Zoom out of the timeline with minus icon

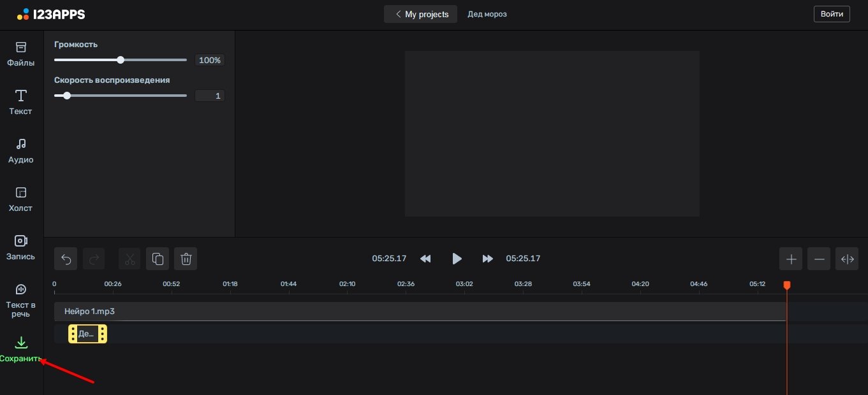[x=819, y=259]
